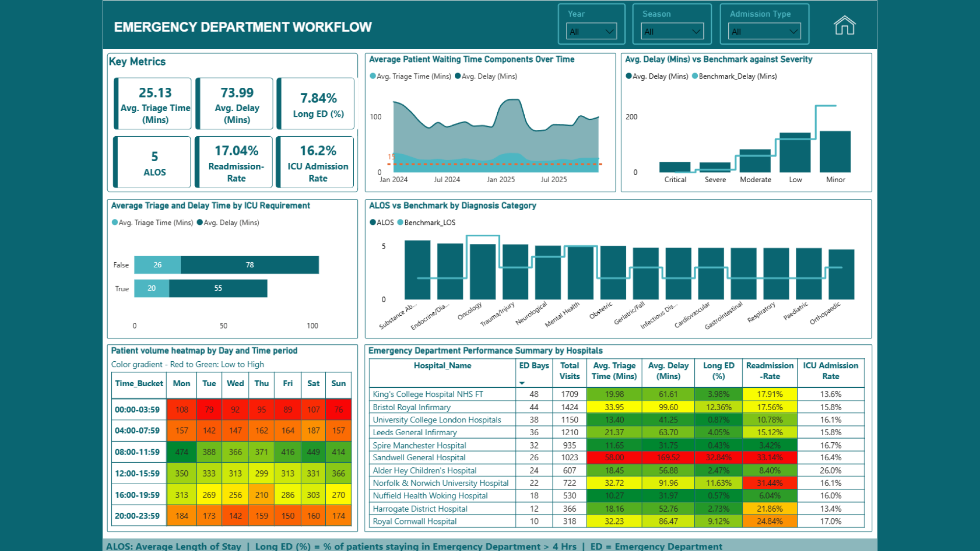Sort by Total Visits column header
980x551 pixels.
[x=569, y=371]
